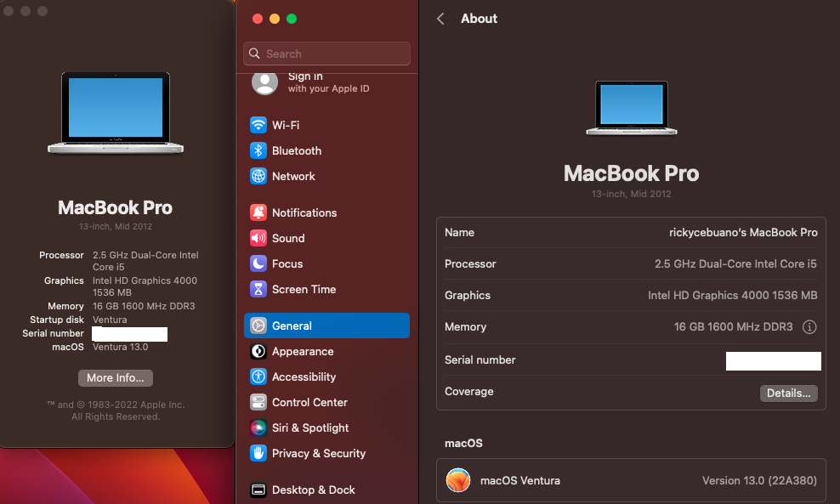Select Focus in sidebar
Viewport: 840px width, 504px height.
pos(287,263)
